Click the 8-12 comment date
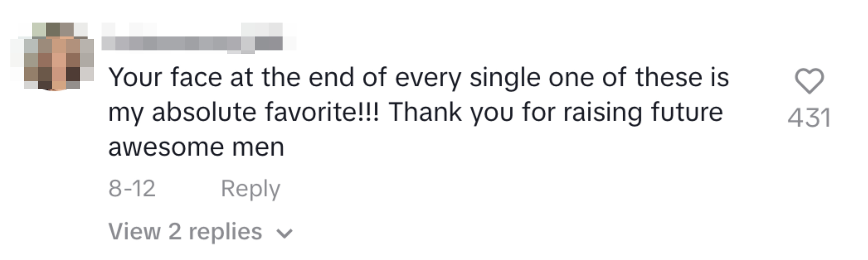The height and width of the screenshot is (260, 868). click(132, 188)
